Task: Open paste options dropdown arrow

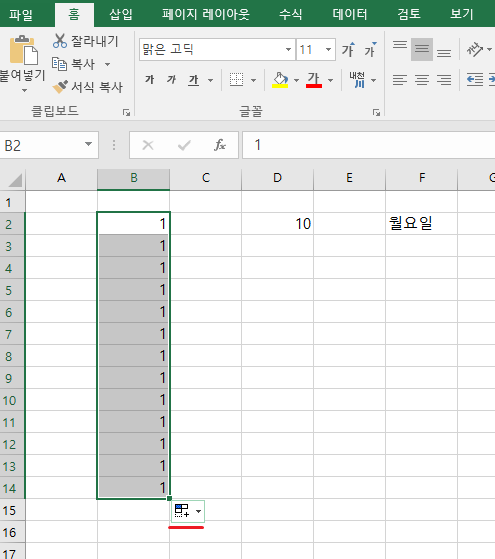Action: [x=24, y=90]
